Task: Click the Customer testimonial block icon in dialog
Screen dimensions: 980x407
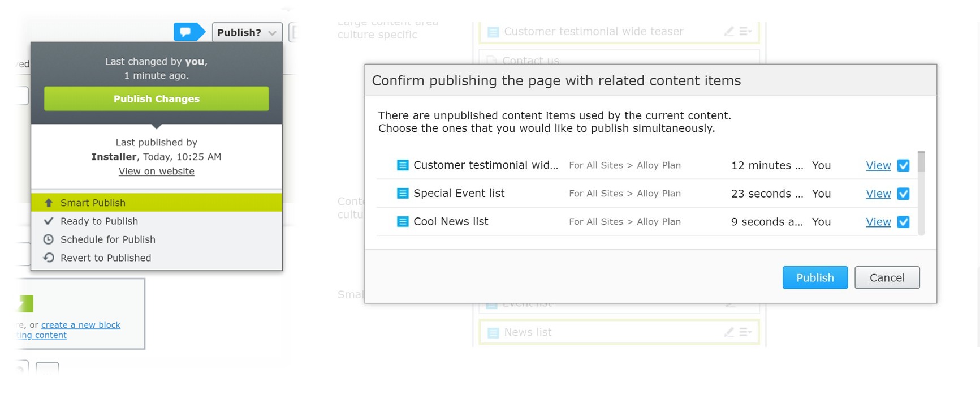Action: pos(403,165)
